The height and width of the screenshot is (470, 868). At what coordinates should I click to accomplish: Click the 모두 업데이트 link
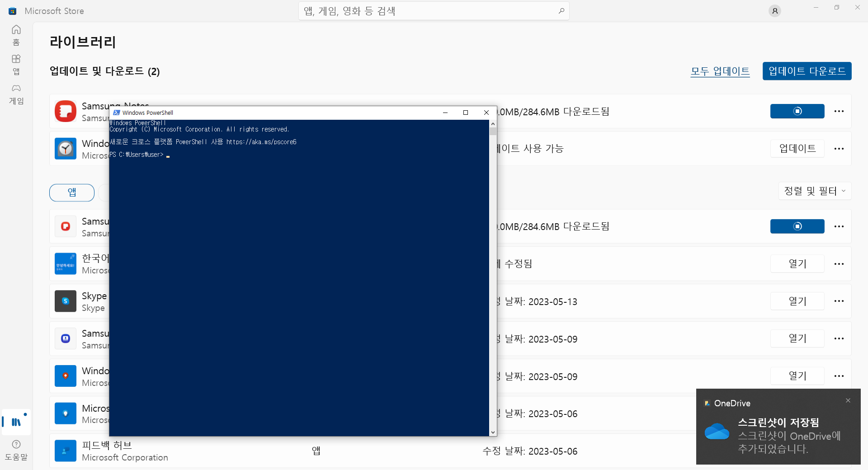tap(720, 71)
